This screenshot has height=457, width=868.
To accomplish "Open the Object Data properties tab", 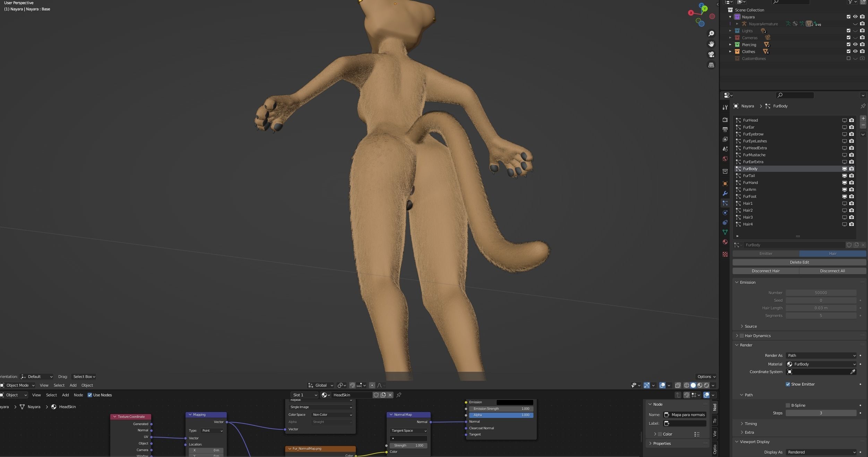I will [725, 232].
